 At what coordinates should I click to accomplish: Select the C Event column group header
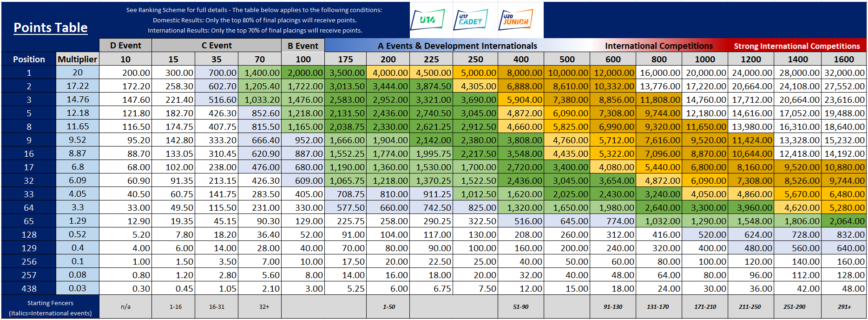tap(217, 46)
